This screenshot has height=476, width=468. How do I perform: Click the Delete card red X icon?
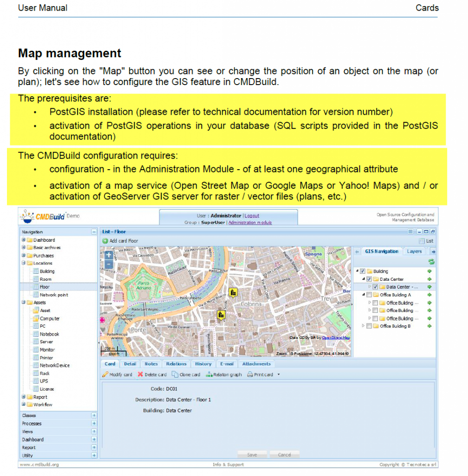coord(141,374)
